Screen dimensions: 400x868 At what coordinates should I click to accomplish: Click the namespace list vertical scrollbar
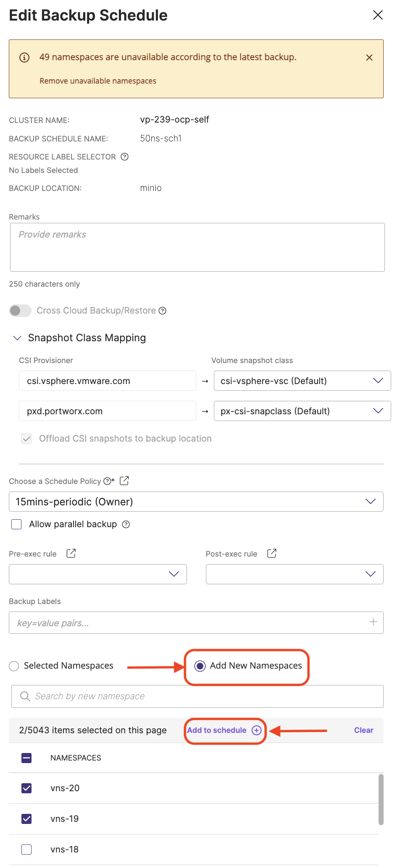pyautogui.click(x=381, y=800)
